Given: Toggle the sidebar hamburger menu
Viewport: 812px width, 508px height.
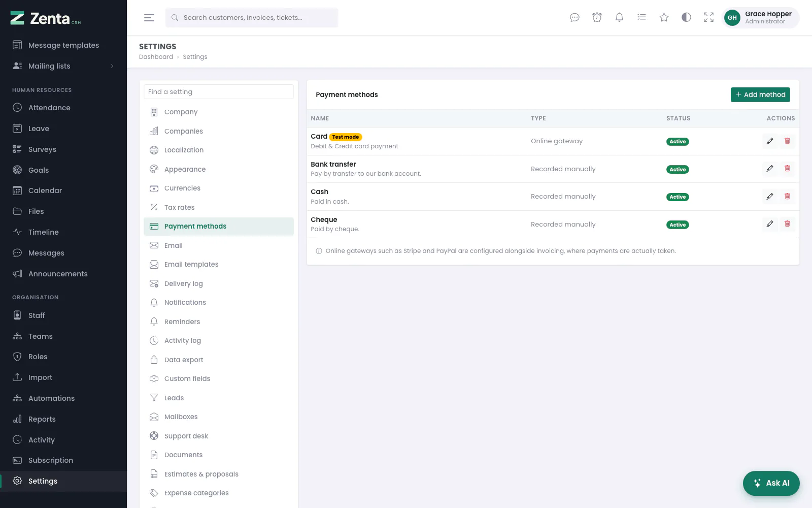Looking at the screenshot, I should [149, 18].
